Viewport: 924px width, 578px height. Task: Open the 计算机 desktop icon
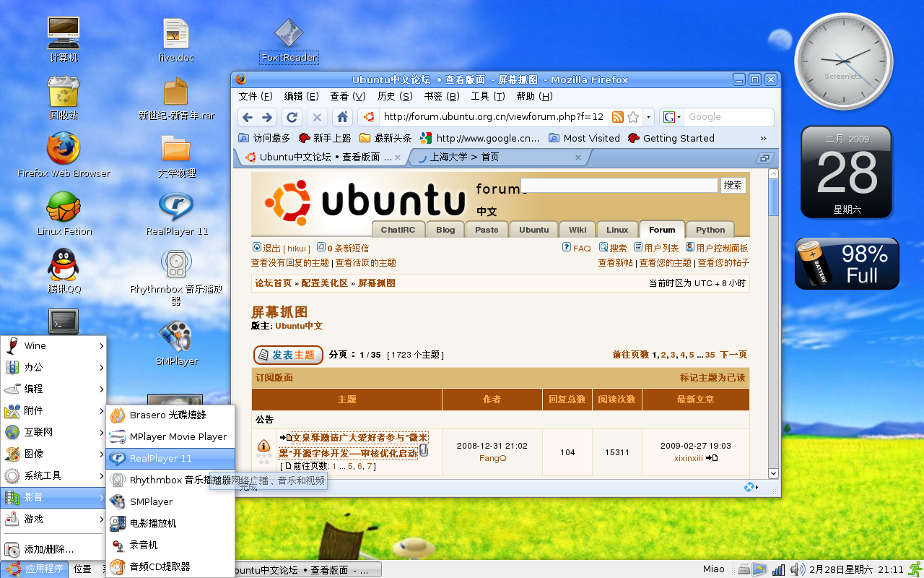pyautogui.click(x=64, y=39)
